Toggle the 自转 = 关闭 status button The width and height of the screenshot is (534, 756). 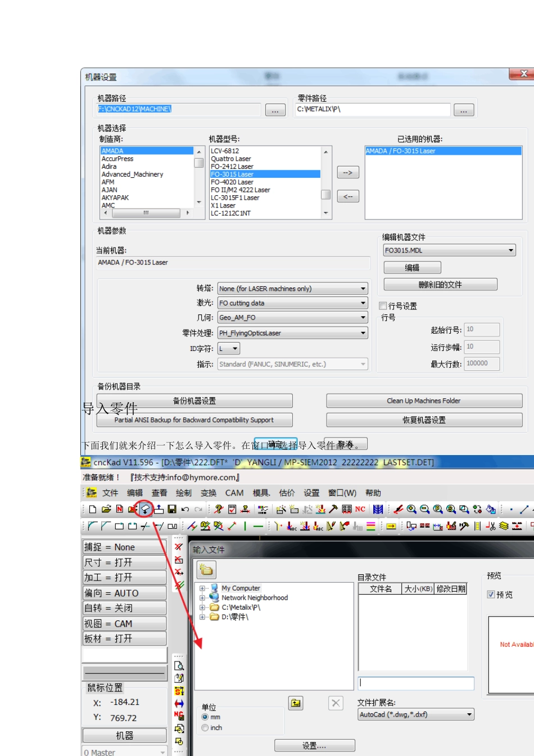(x=125, y=608)
